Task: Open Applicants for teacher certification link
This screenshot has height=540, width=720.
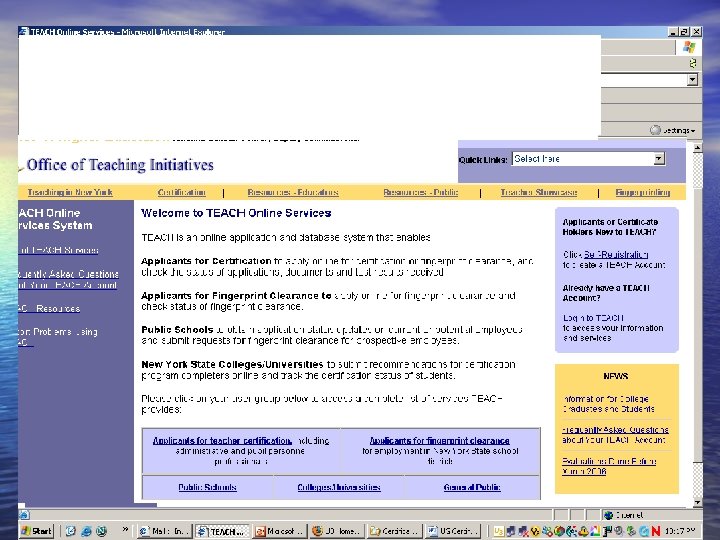Action: coord(222,440)
